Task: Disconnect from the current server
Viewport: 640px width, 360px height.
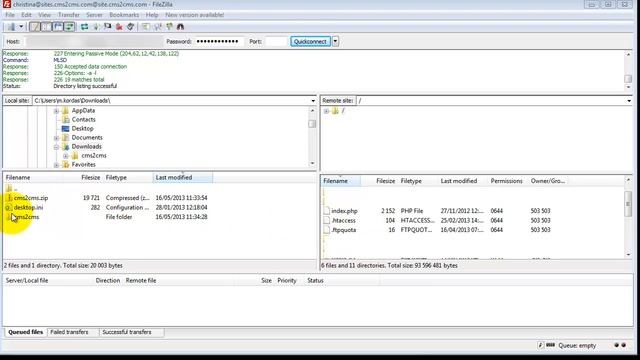Action: pyautogui.click(x=119, y=27)
